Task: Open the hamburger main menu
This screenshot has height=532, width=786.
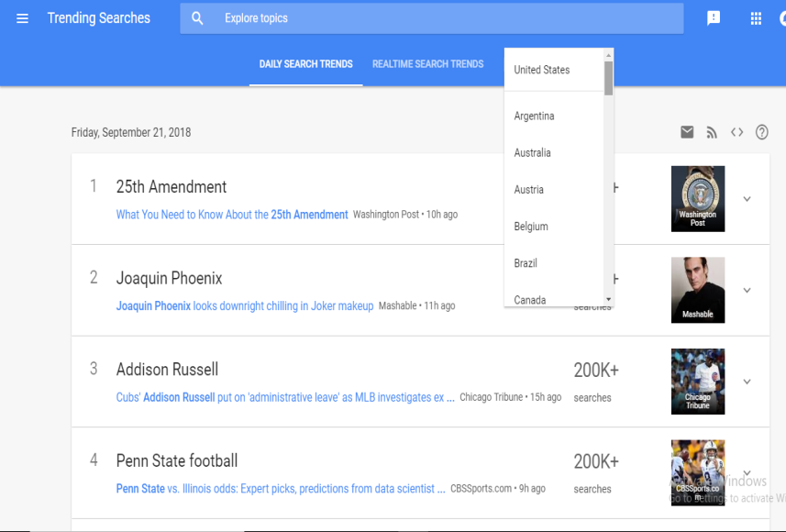Action: coord(22,18)
